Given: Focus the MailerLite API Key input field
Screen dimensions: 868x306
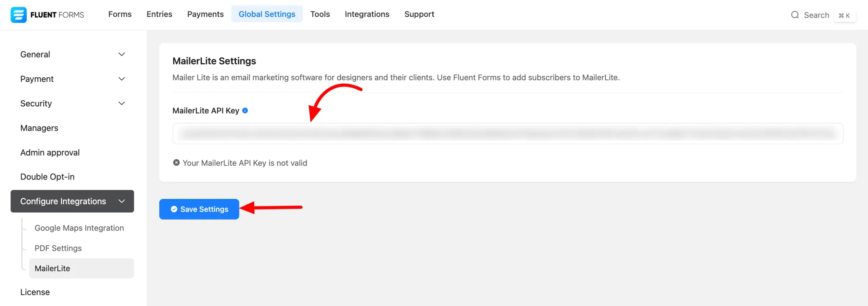Looking at the screenshot, I should coord(508,134).
